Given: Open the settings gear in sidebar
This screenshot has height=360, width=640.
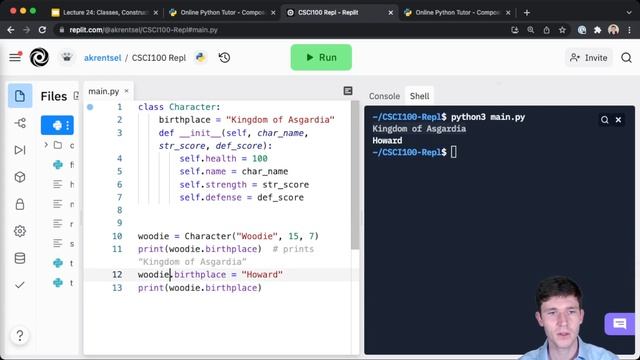Looking at the screenshot, I should point(20,231).
